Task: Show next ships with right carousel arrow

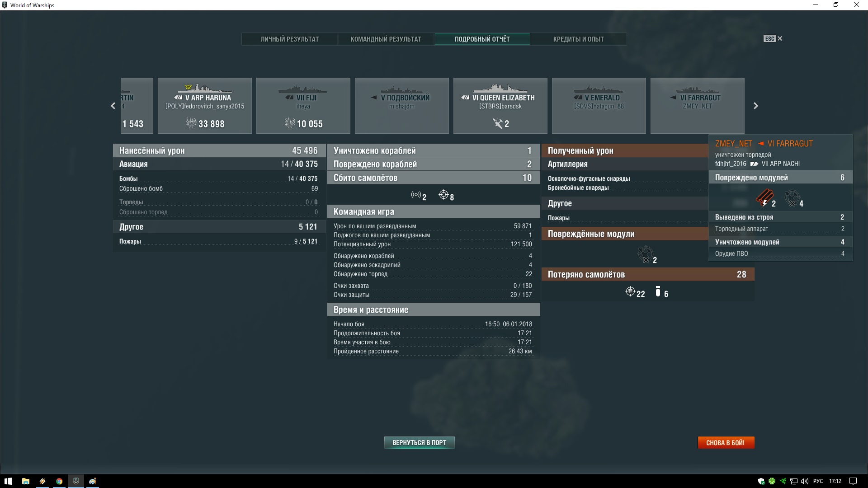Action: (x=755, y=106)
